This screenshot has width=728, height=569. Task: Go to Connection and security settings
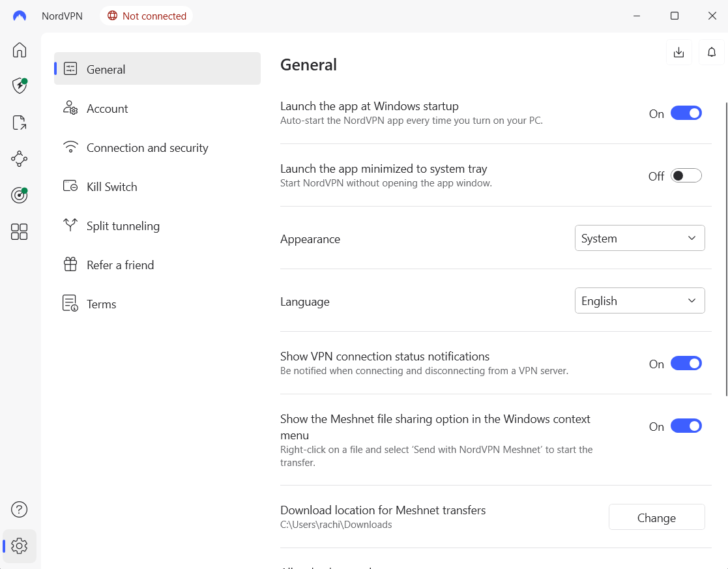point(147,148)
